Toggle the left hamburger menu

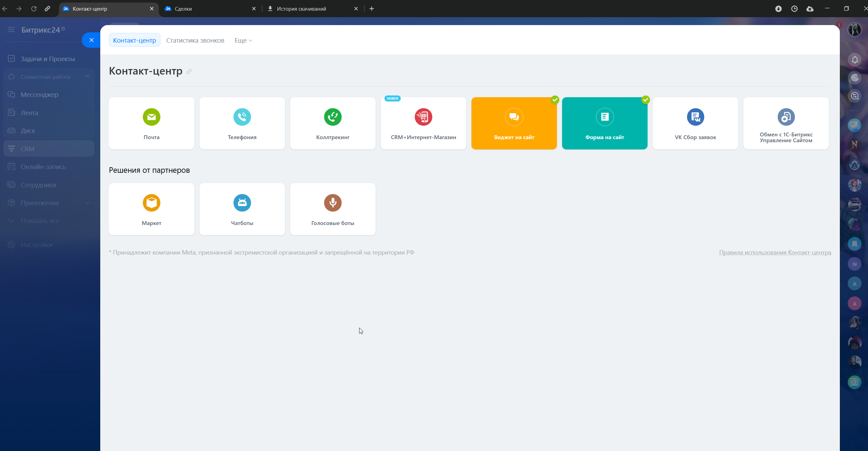11,30
